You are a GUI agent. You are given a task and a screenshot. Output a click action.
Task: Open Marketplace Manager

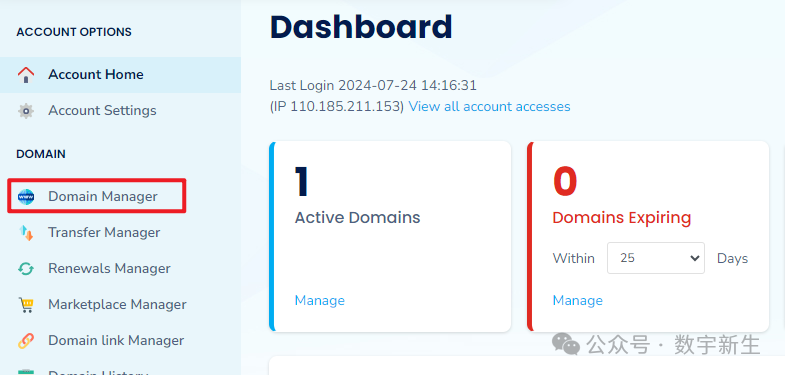point(117,305)
